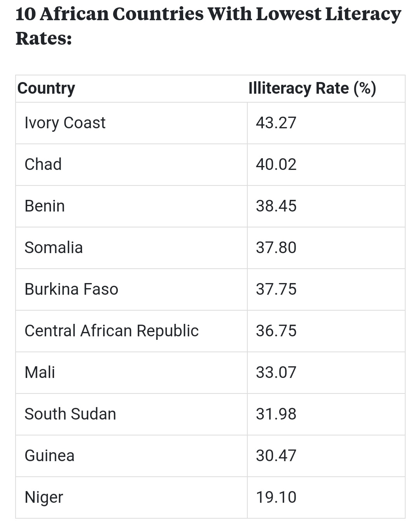Click the Burkina Faso cell
Image resolution: width=420 pixels, height=521 pixels.
click(71, 289)
